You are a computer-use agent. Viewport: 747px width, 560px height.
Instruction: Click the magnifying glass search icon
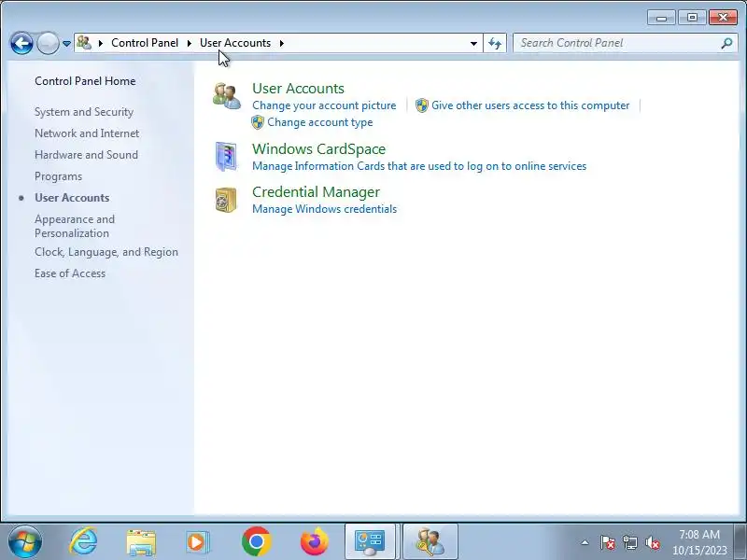coord(726,43)
